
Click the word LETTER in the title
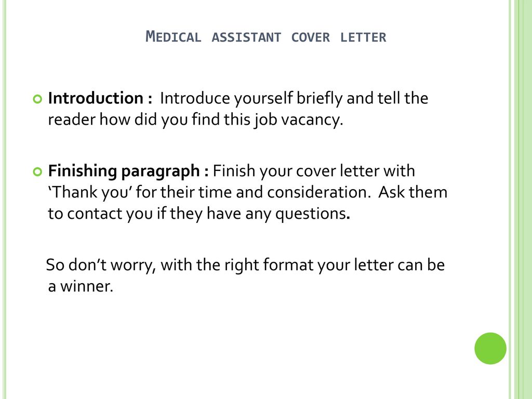(363, 37)
